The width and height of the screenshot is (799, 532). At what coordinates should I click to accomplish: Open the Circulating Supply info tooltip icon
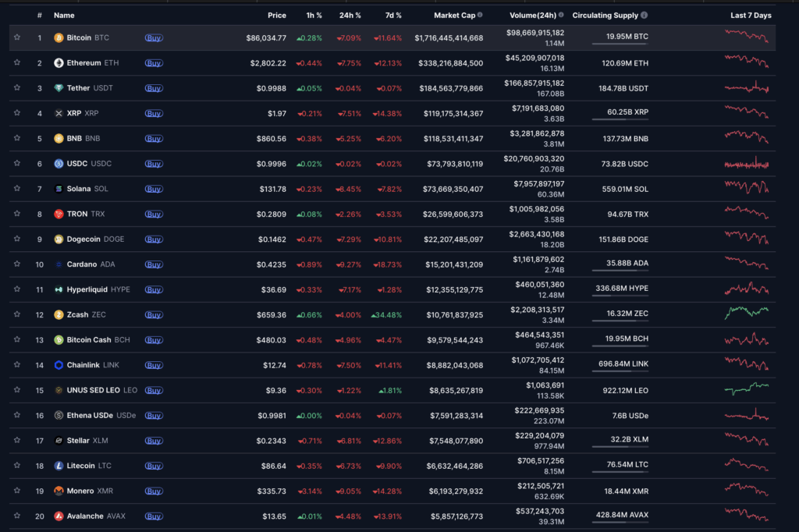click(643, 15)
